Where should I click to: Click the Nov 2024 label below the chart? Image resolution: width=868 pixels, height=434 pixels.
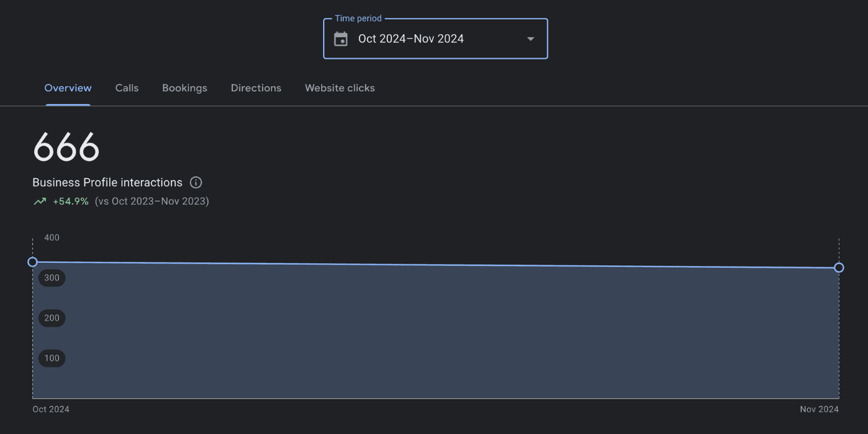[x=819, y=409]
